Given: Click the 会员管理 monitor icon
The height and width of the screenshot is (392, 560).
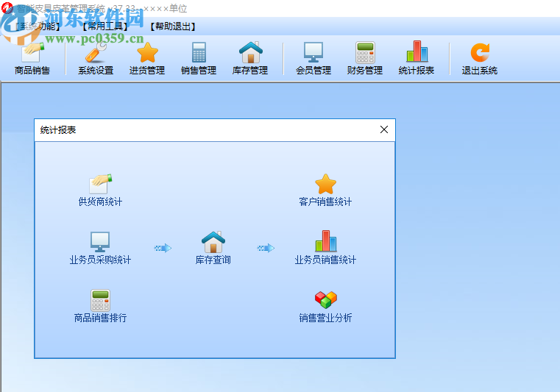Looking at the screenshot, I should 313,53.
